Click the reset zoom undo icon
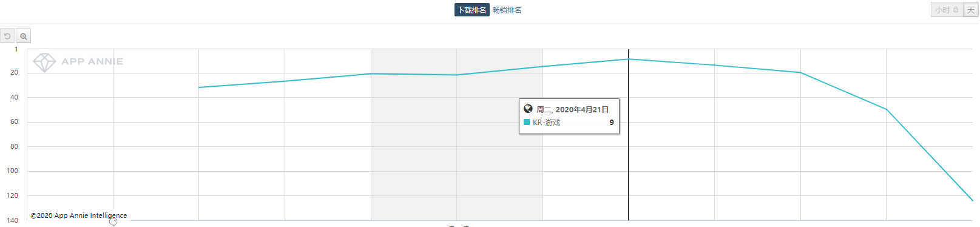 click(x=7, y=36)
